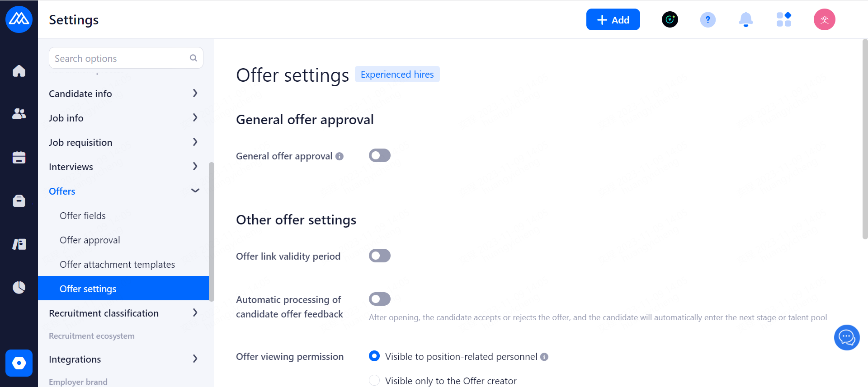This screenshot has height=387, width=868.
Task: Click the notification bell icon
Action: tap(745, 19)
